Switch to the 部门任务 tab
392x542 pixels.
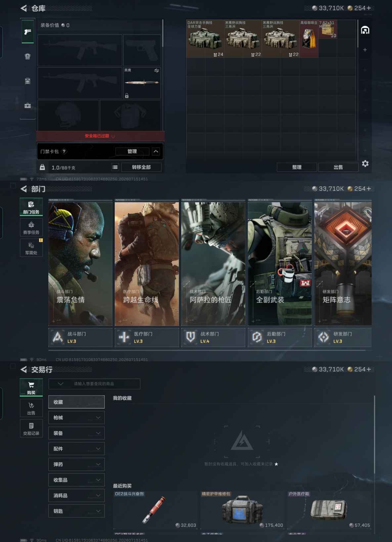(x=31, y=207)
